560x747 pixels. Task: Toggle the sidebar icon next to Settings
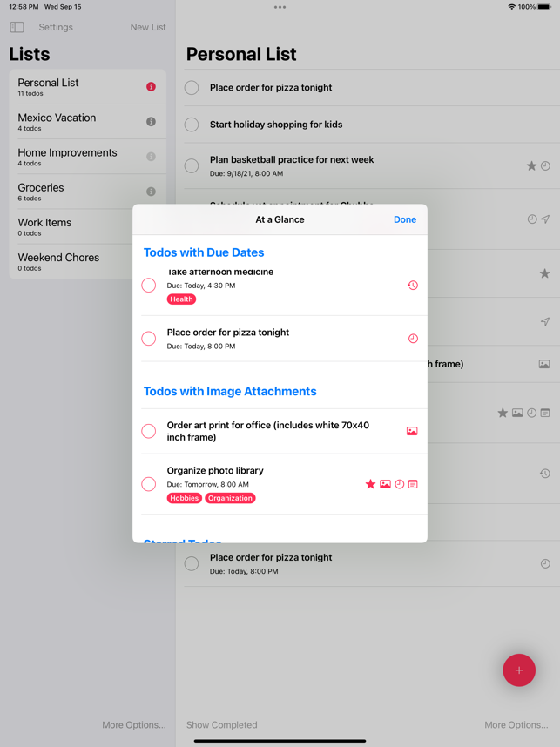point(17,27)
